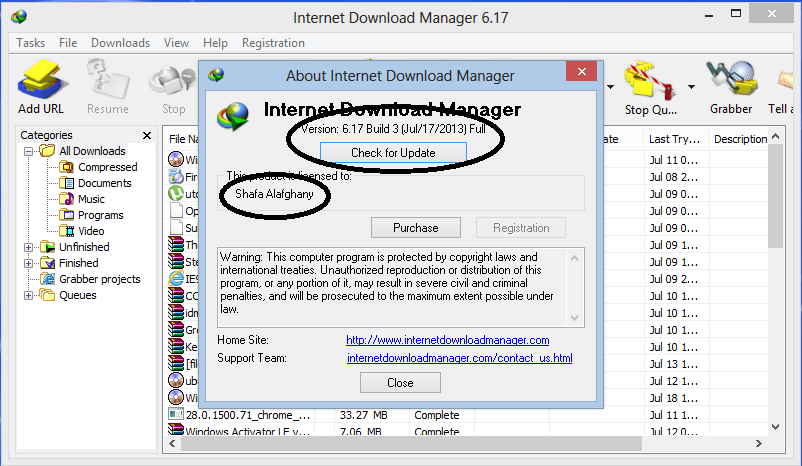Open the internetdownloadmanager.com home site link
This screenshot has width=802, height=466.
(448, 340)
